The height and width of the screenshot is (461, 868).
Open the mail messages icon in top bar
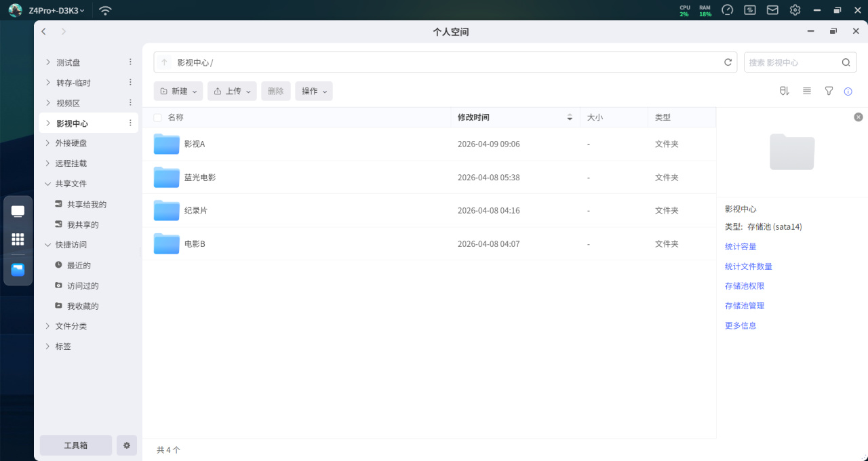tap(772, 10)
